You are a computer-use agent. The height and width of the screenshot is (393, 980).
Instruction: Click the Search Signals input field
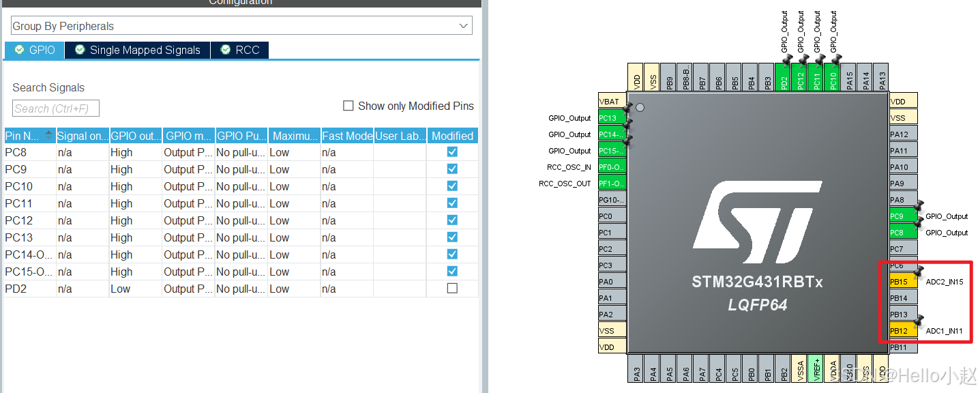[56, 108]
